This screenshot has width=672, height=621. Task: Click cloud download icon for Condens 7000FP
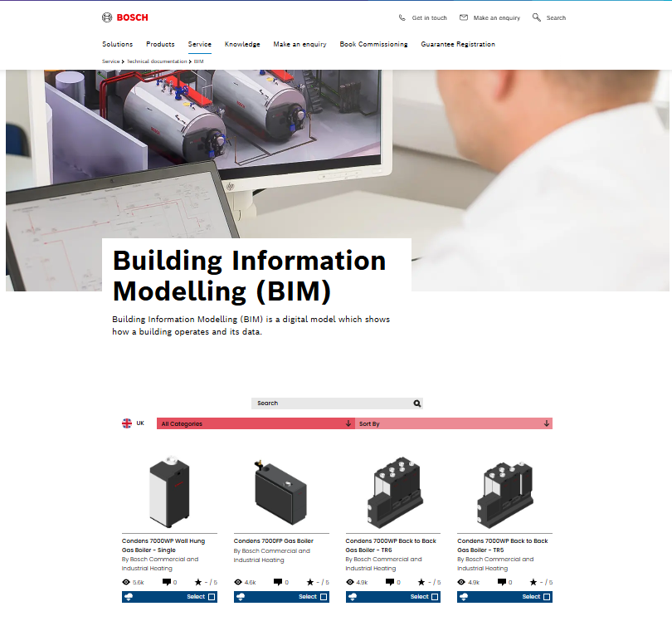pos(241,597)
